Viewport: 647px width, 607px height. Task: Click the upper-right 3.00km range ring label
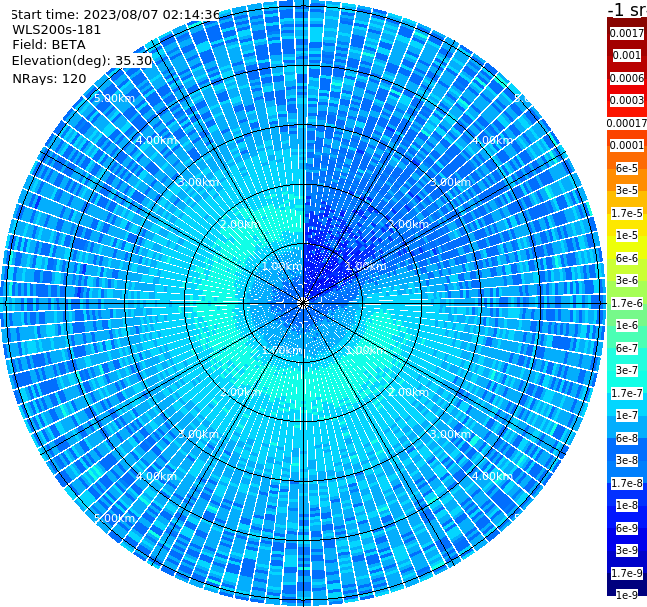point(450,182)
